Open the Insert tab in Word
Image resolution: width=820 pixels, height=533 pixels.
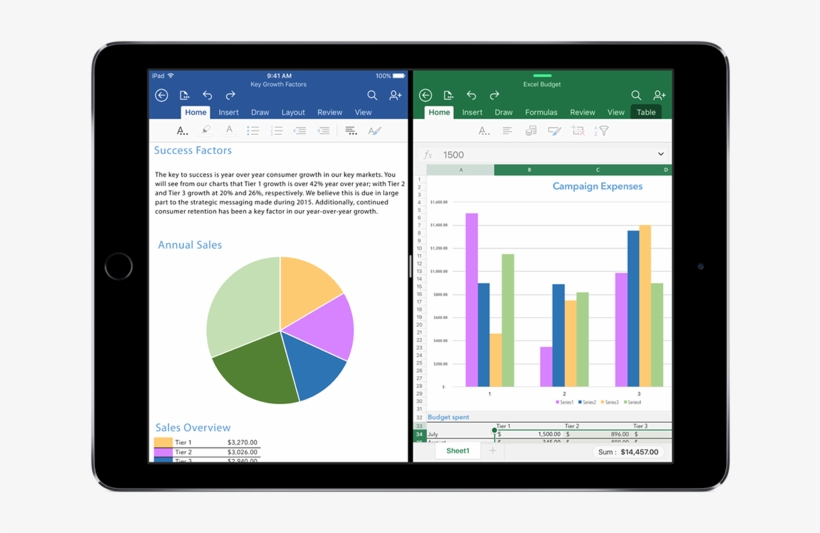click(229, 112)
